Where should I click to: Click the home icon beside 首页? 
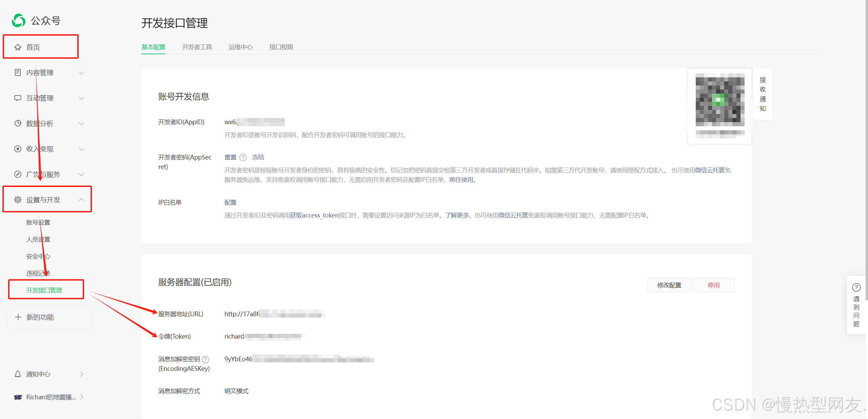click(x=18, y=47)
